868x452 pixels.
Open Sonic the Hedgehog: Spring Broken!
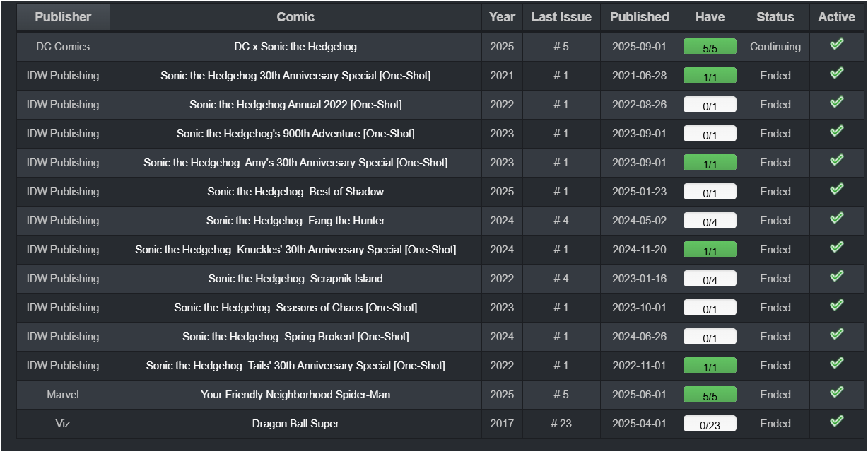point(295,337)
